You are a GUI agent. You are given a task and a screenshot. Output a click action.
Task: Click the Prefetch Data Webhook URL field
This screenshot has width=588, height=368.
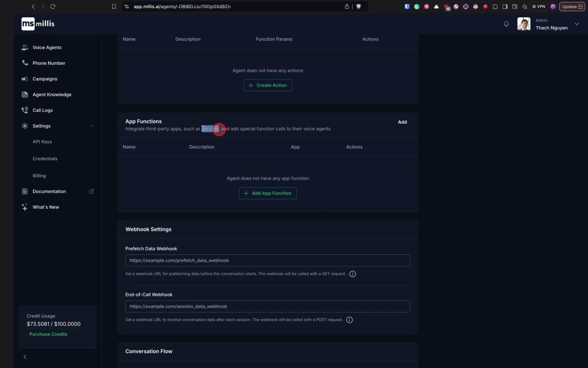(267, 260)
